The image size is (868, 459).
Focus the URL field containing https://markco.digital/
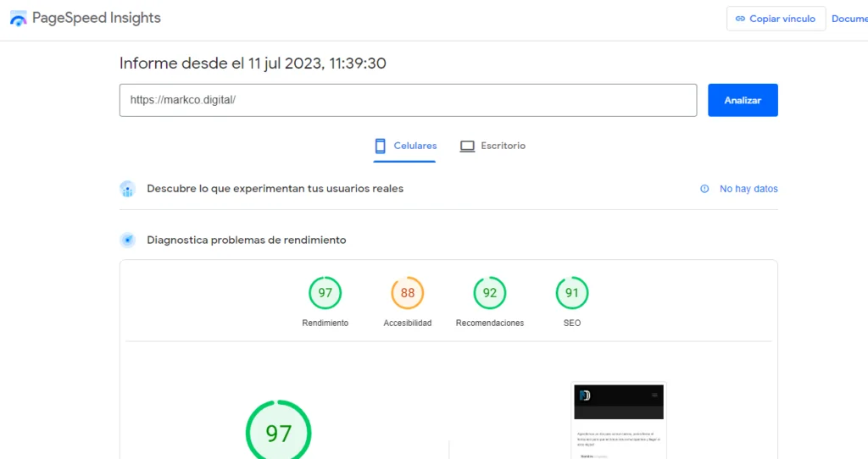coord(408,100)
